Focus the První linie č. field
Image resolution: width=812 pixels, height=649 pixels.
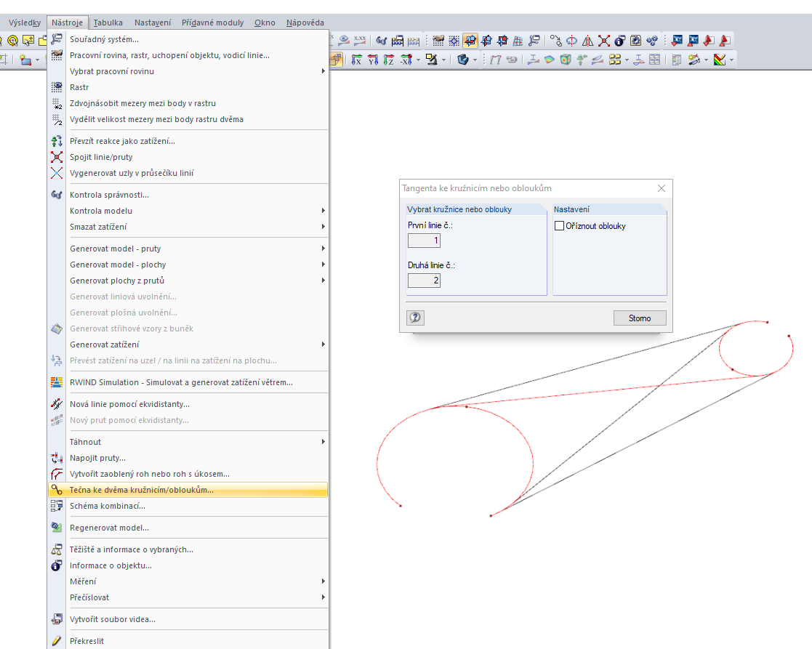(x=424, y=240)
